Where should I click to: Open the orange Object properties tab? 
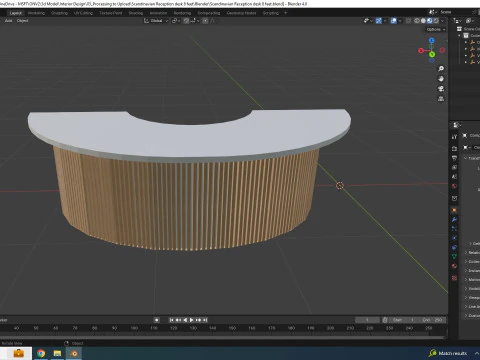tap(454, 210)
